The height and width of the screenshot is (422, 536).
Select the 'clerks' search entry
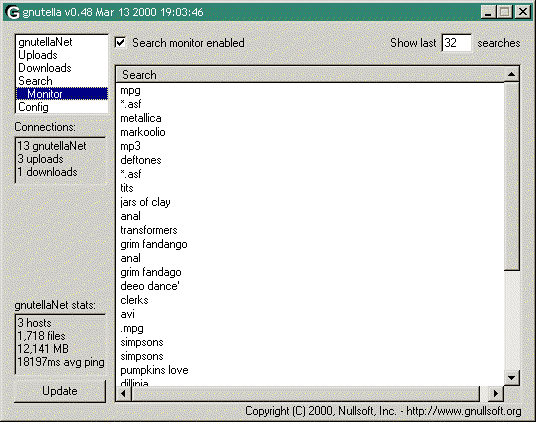[134, 300]
